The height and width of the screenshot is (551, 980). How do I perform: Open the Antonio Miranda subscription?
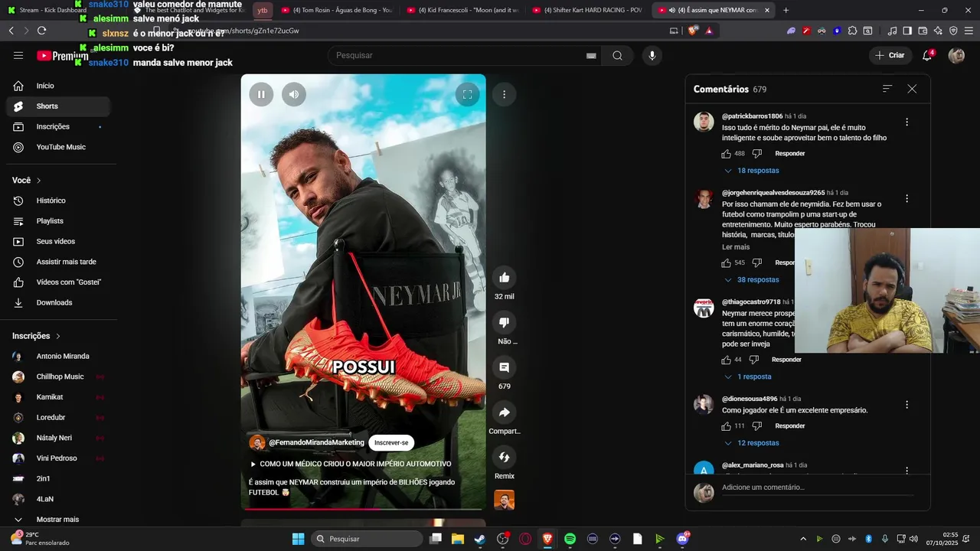(x=57, y=356)
